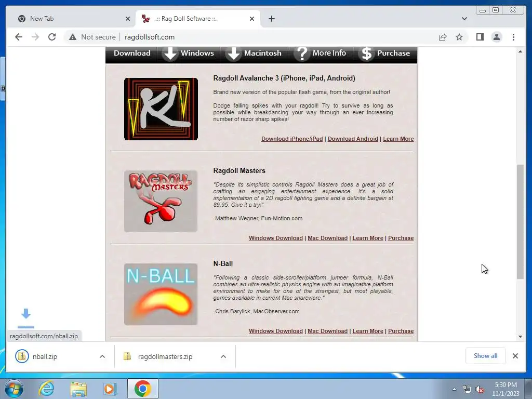The height and width of the screenshot is (399, 532).
Task: Open the downloaded ragdollmasters.zip file
Action: tap(165, 356)
